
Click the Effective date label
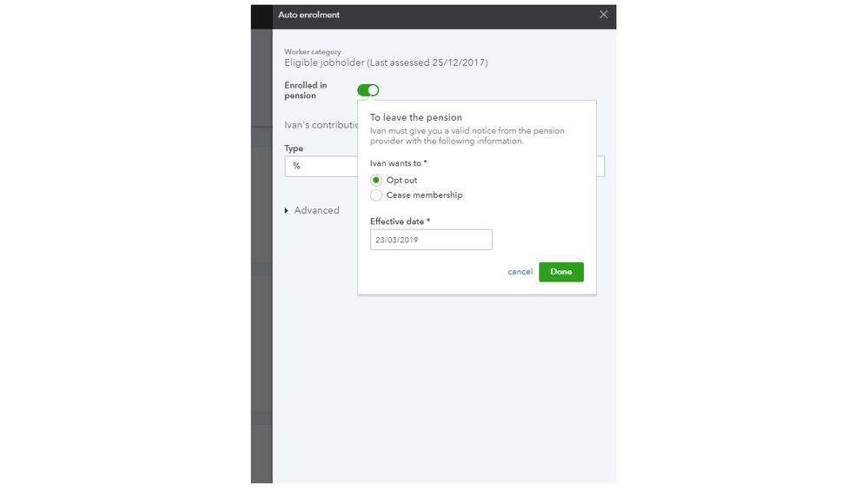(400, 221)
